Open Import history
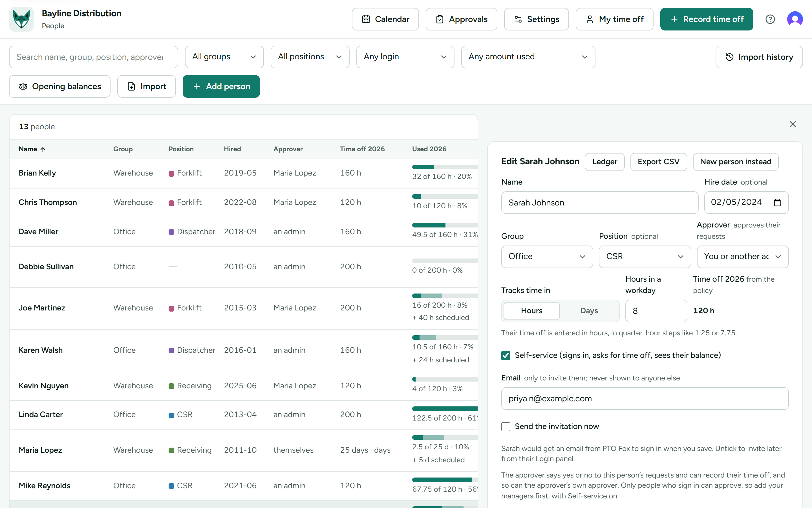Viewport: 812px width, 508px height. tap(759, 57)
